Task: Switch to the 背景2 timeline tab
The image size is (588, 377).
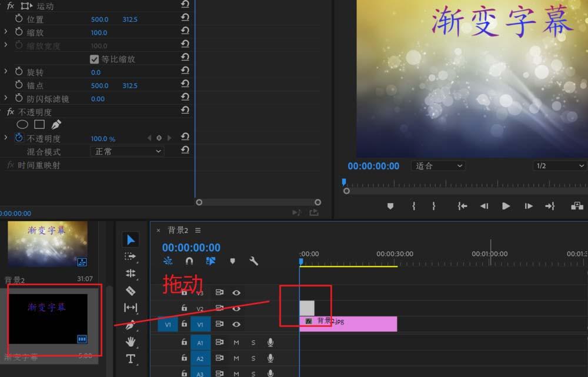Action: pos(176,230)
